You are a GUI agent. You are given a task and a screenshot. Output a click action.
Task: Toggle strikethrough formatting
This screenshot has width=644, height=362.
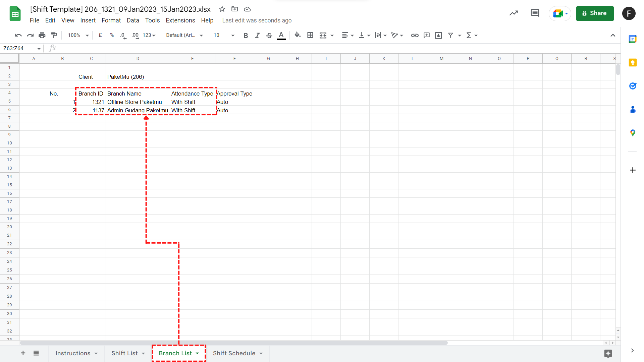click(269, 35)
